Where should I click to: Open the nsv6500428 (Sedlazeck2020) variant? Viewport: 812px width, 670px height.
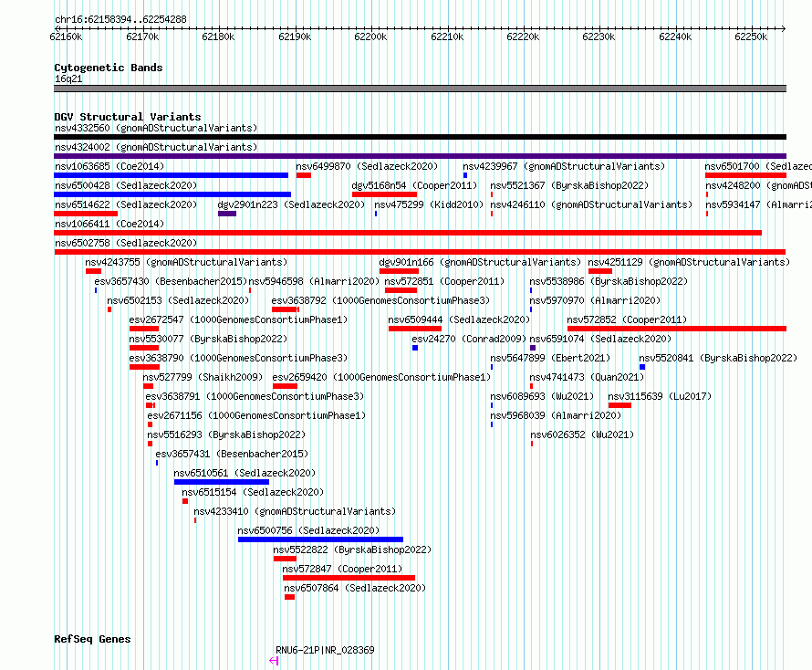pos(126,185)
